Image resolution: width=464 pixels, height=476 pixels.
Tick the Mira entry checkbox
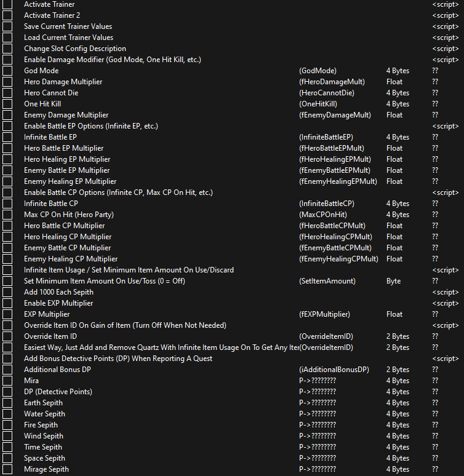click(x=7, y=381)
